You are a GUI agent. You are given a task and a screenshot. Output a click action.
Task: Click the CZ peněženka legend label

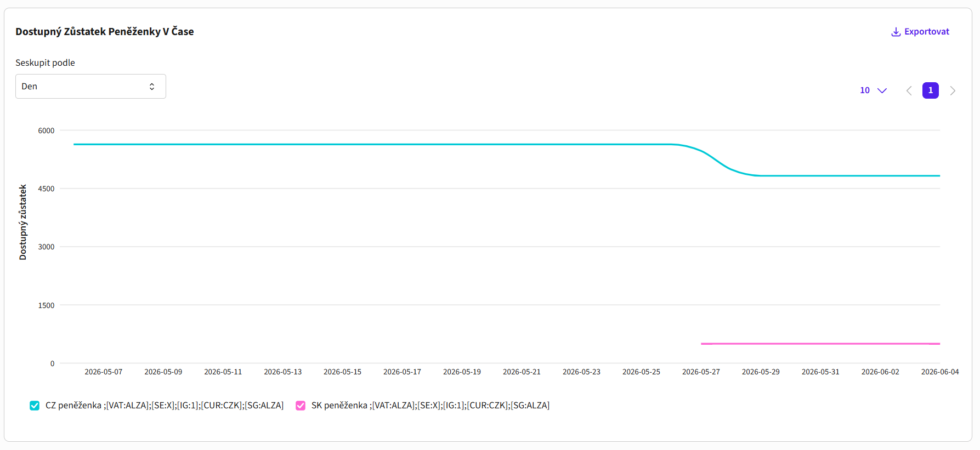pos(165,406)
